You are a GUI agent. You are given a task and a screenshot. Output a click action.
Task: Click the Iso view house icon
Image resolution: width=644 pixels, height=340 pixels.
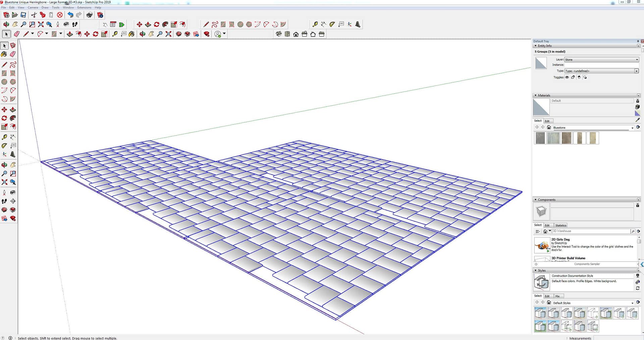(x=279, y=34)
